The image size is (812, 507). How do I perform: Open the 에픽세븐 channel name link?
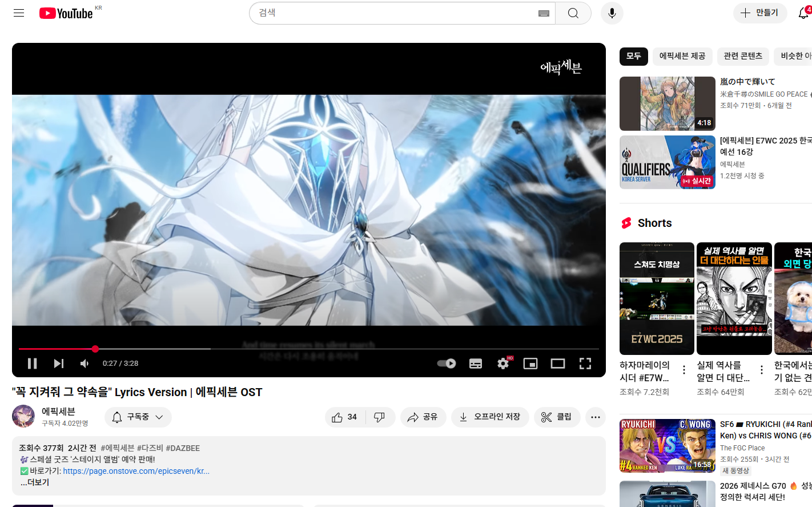(58, 412)
